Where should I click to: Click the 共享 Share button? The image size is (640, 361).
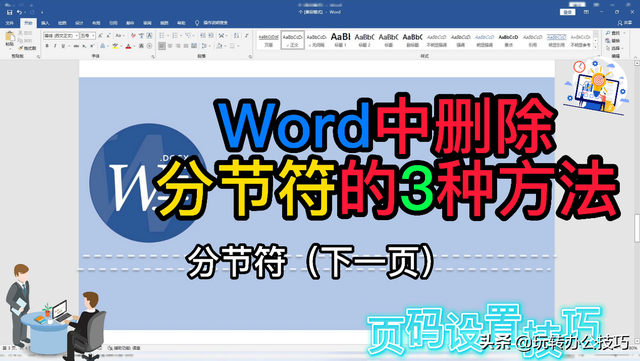[x=625, y=23]
